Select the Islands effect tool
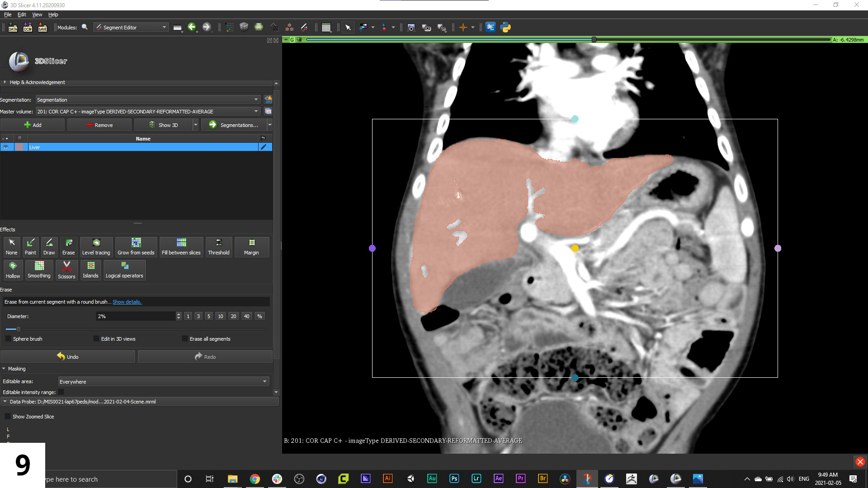The width and height of the screenshot is (868, 488). [x=90, y=269]
